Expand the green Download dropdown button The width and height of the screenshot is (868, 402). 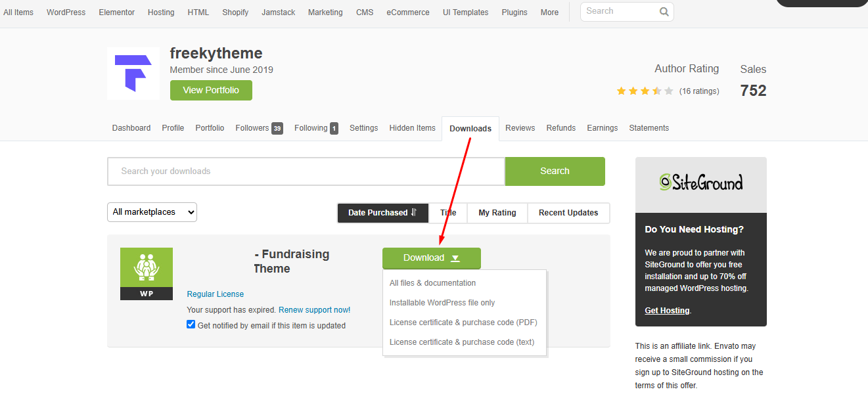432,258
